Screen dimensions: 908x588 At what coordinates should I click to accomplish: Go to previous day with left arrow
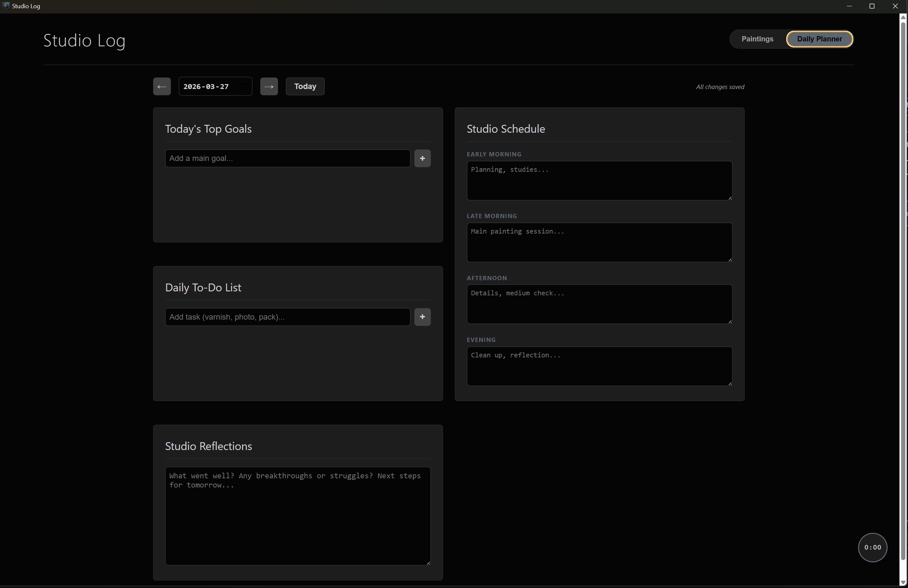point(162,87)
